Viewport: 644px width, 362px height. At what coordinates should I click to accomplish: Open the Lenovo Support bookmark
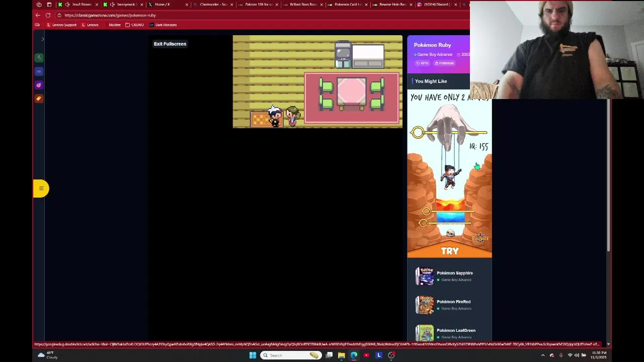(61, 25)
